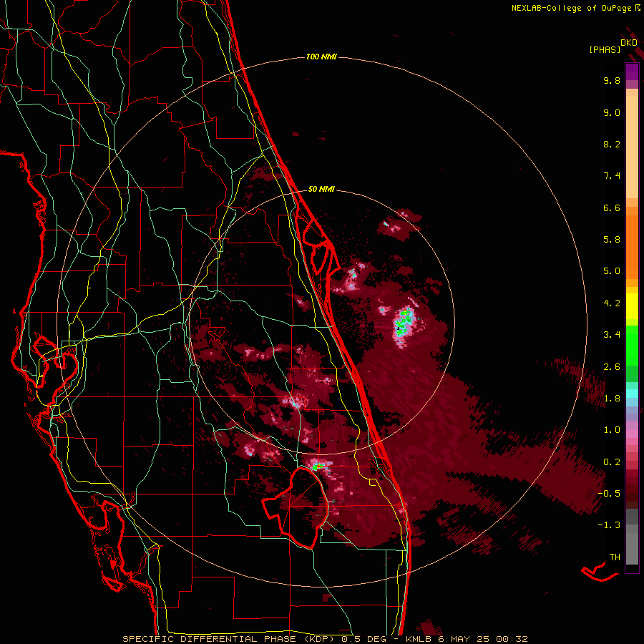Click the 7.4 legend value

click(612, 176)
